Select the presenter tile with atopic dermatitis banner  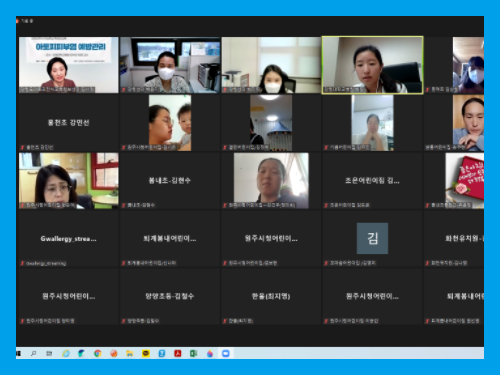(68, 65)
